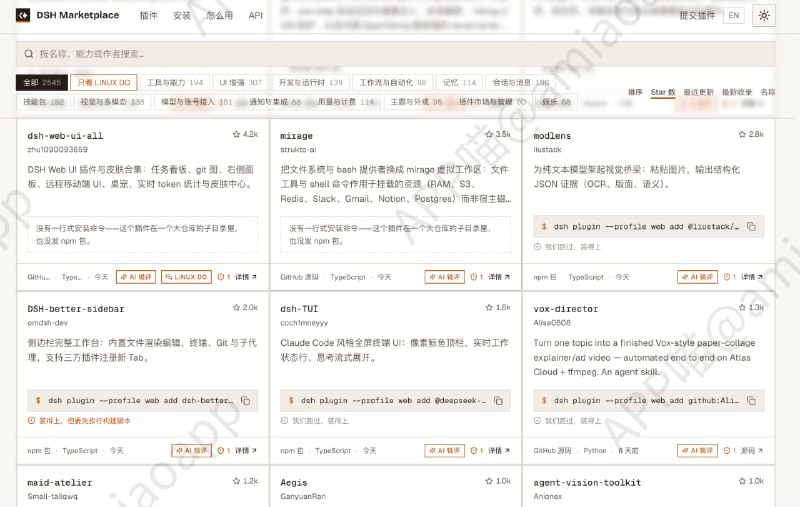The width and height of the screenshot is (800, 507).
Task: Open the 插件 menu item
Action: (148, 15)
